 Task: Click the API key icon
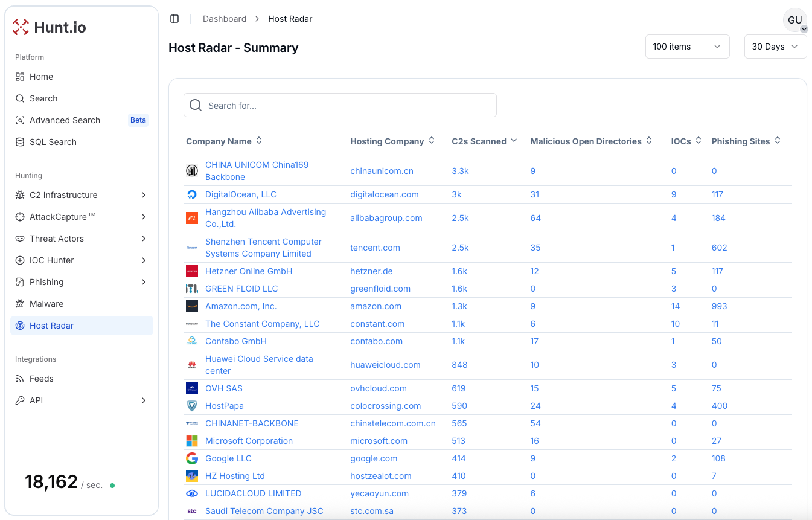point(20,400)
